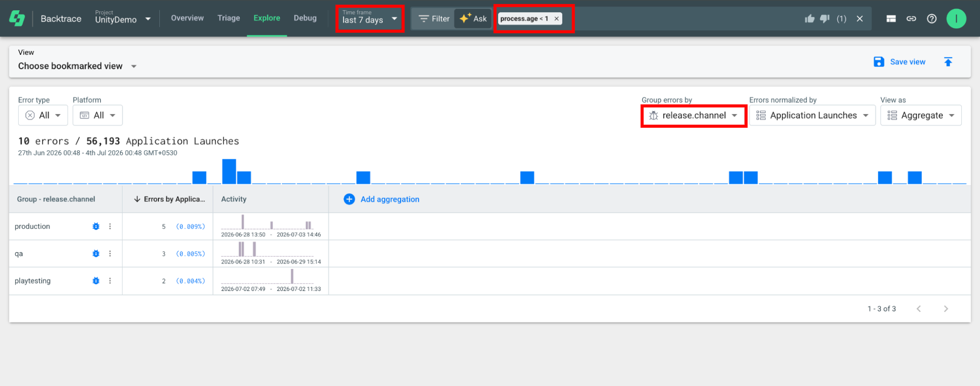The height and width of the screenshot is (386, 980).
Task: Click the thumbs up feedback icon
Action: 809,19
